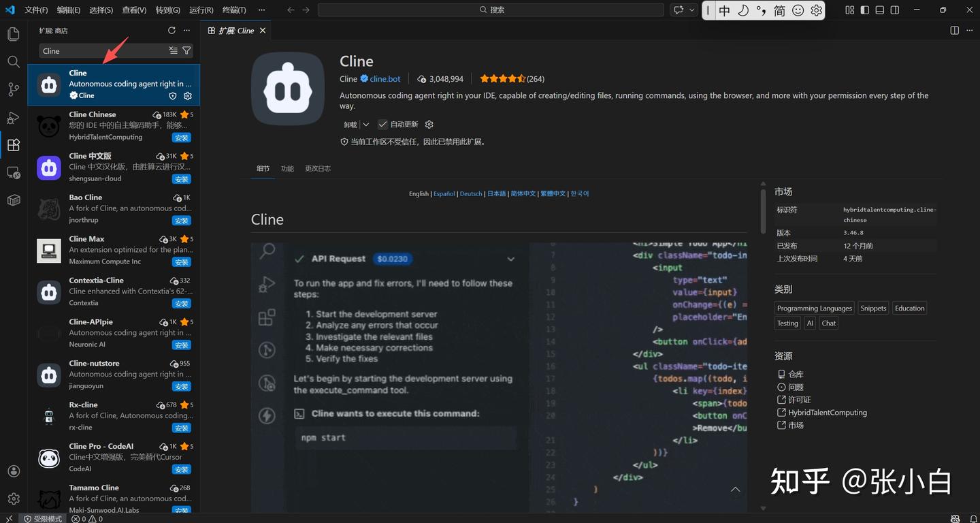Open the customize layout menu
Viewport: 980px width, 523px height.
click(850, 10)
